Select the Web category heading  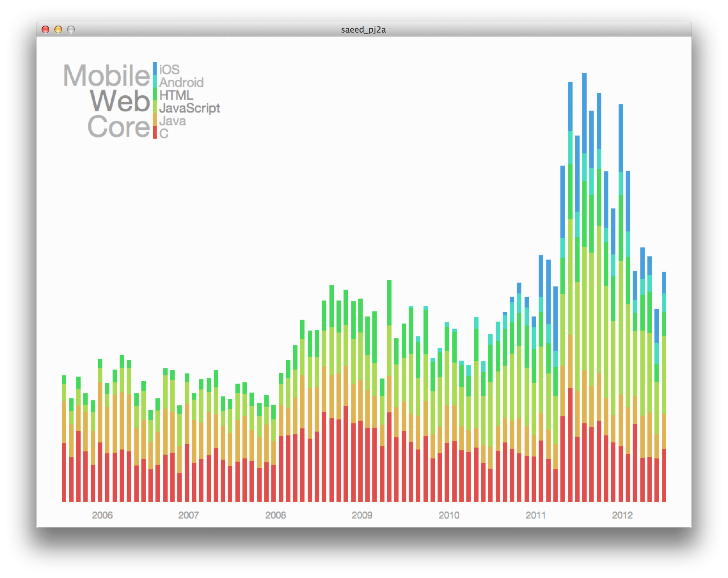point(120,101)
